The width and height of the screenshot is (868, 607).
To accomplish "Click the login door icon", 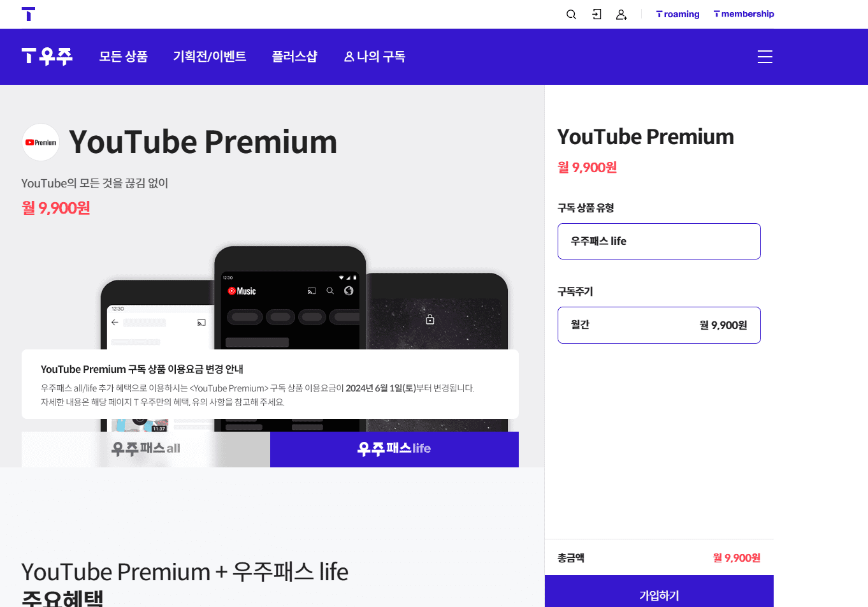I will click(x=597, y=14).
